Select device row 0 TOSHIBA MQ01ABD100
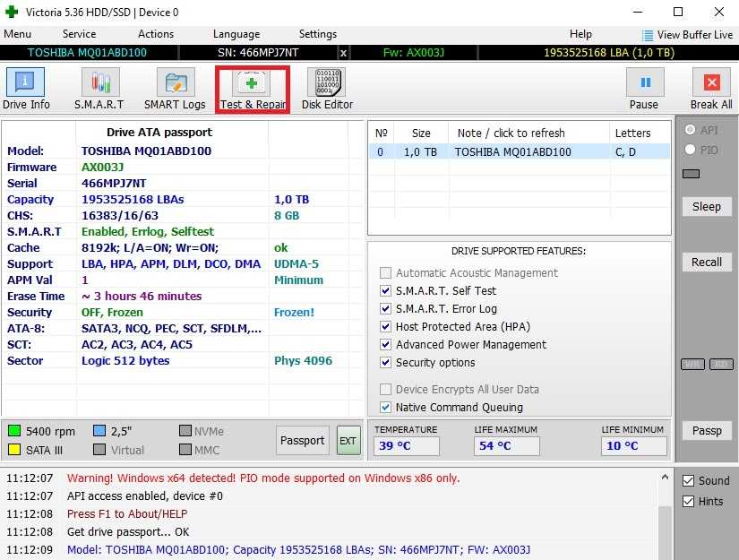The width and height of the screenshot is (739, 560). (519, 151)
